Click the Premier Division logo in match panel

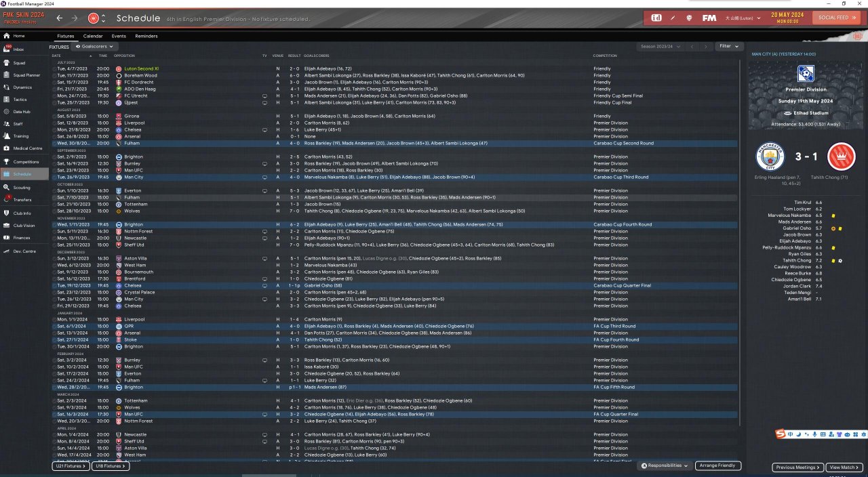tap(806, 74)
